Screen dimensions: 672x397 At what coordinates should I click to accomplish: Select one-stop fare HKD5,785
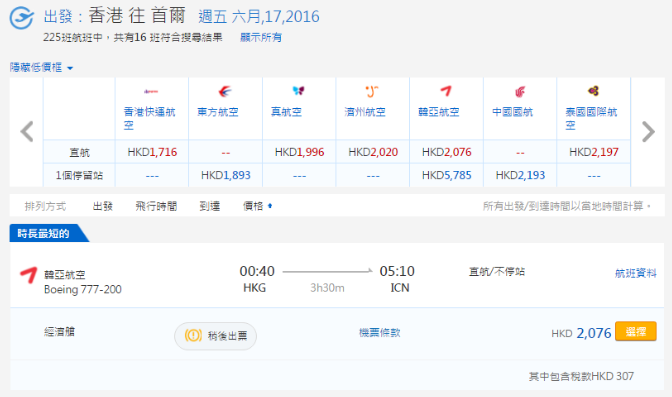coord(447,175)
